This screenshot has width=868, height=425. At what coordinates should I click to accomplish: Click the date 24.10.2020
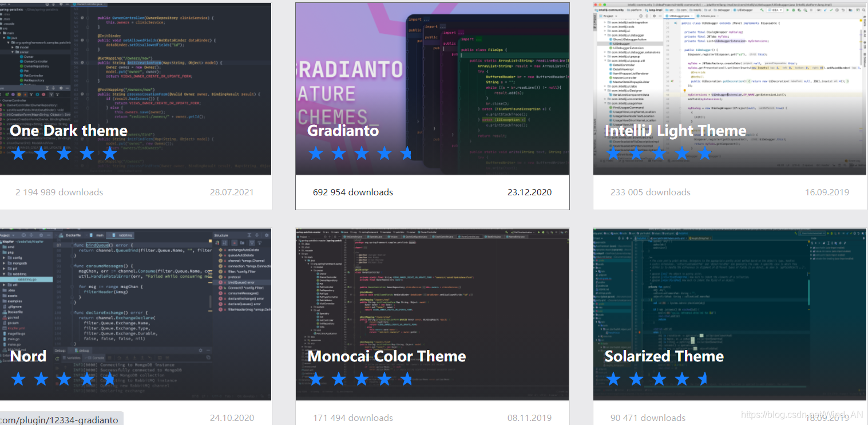pos(232,418)
